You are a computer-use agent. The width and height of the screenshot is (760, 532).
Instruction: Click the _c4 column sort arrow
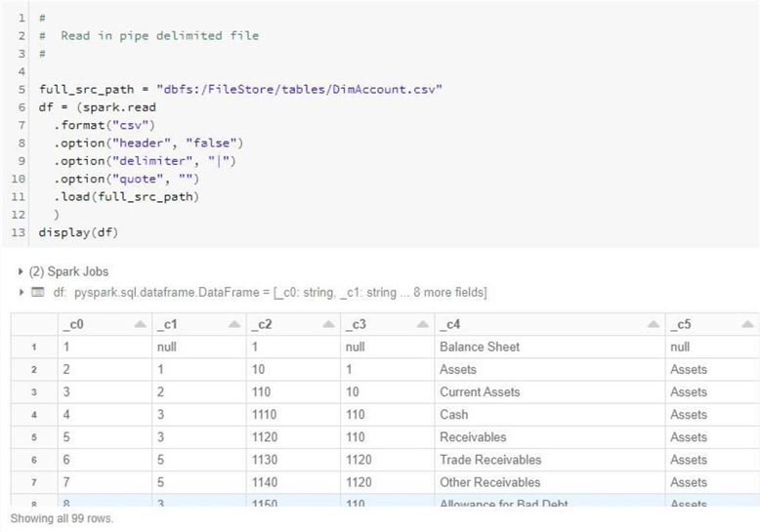coord(653,325)
